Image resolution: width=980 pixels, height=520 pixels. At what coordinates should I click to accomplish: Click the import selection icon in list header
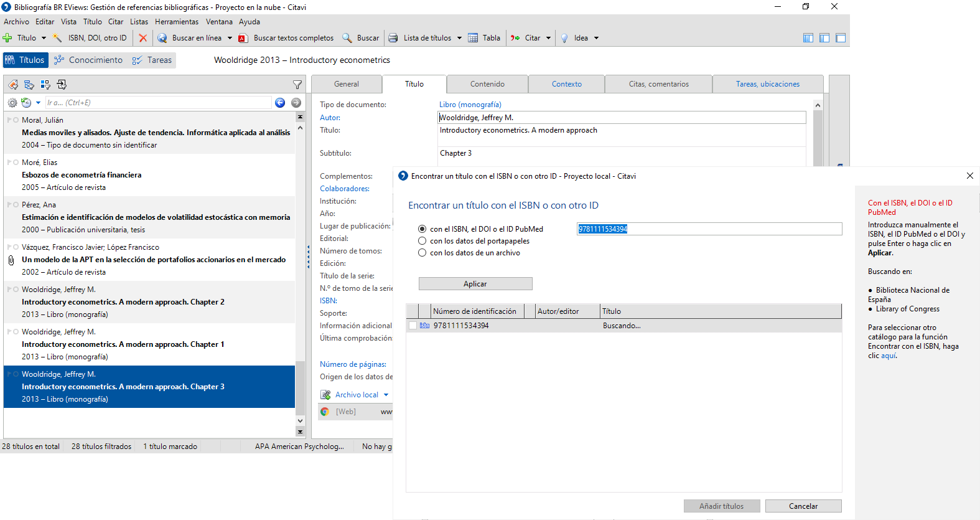point(62,85)
